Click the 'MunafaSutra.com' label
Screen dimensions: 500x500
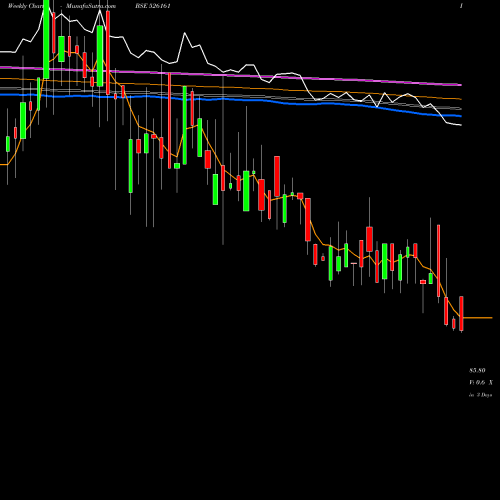pos(91,6)
